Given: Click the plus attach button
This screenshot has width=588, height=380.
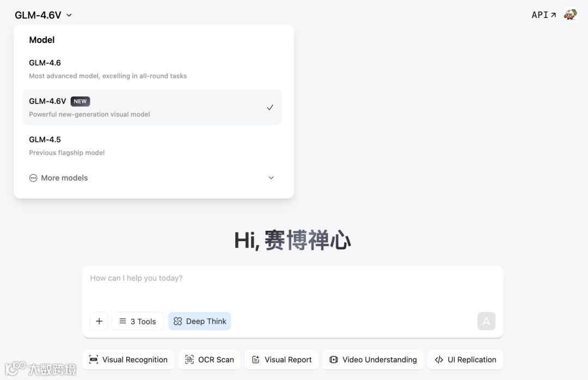Looking at the screenshot, I should tap(99, 321).
